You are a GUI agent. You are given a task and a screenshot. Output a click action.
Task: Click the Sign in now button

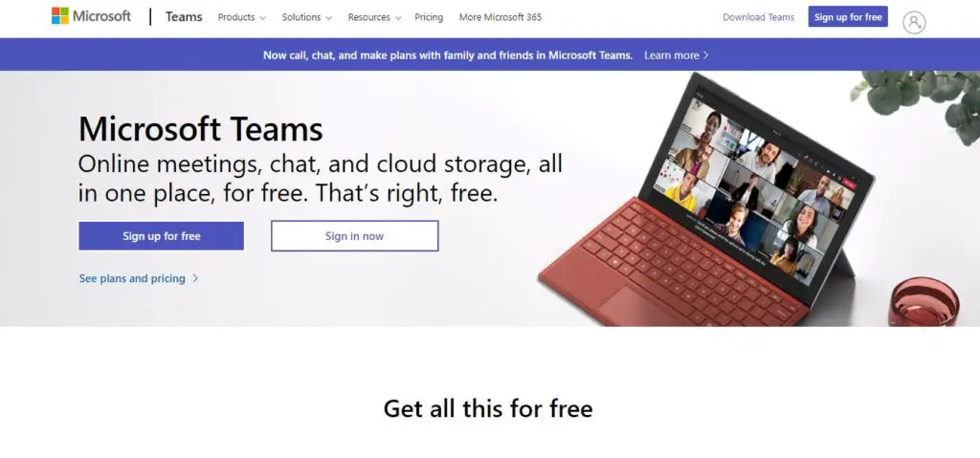pos(354,236)
